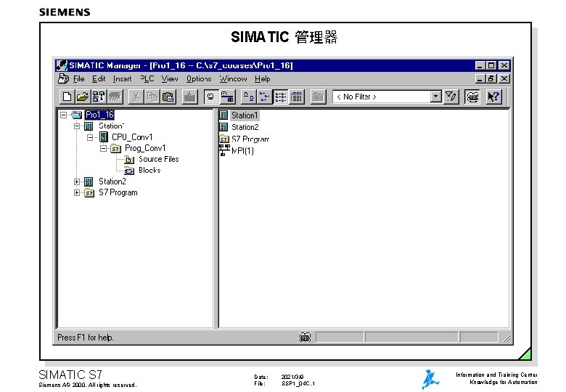Select Station2 in the right pane
Viewport: 566px width, 392px height.
245,127
